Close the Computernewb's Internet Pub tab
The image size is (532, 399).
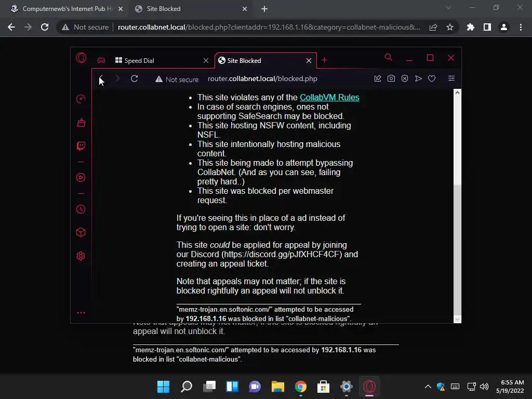[x=121, y=9]
